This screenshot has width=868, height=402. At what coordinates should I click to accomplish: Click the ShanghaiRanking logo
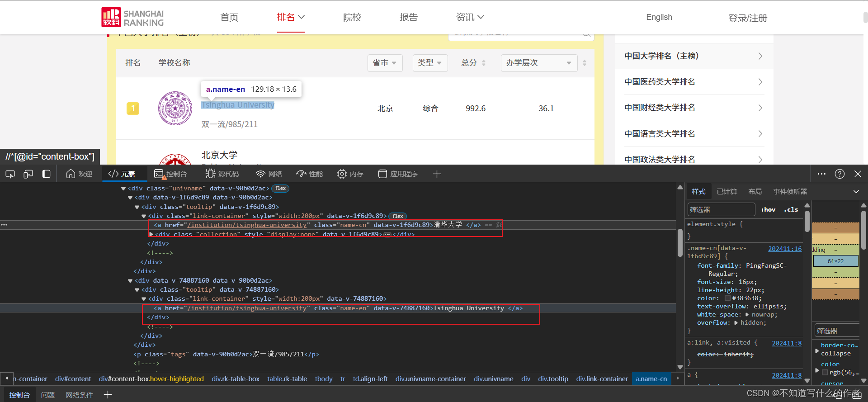[132, 18]
